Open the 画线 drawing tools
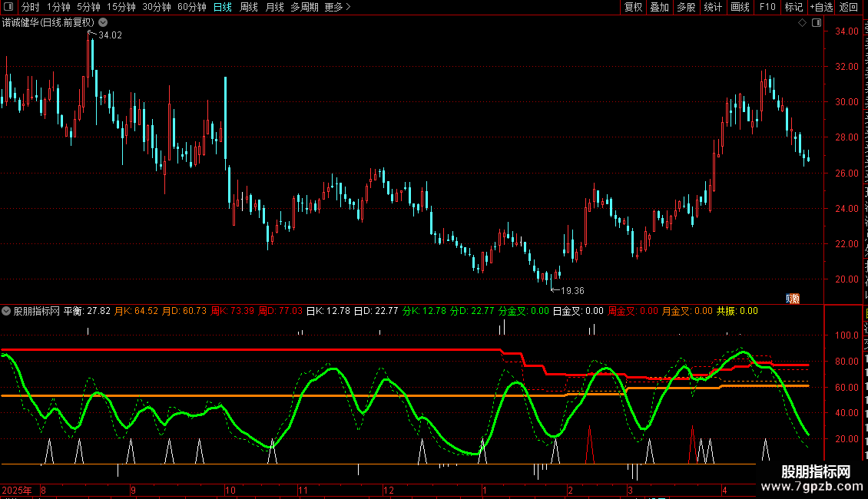The width and height of the screenshot is (868, 499). 740,7
